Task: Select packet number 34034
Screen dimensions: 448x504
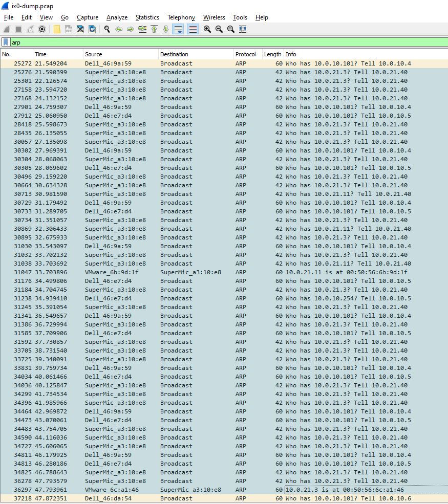Action: [224, 377]
